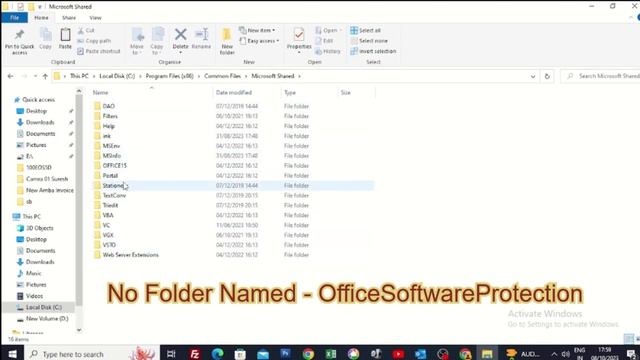Image resolution: width=640 pixels, height=360 pixels.
Task: Select the TextConv folder
Action: [x=114, y=196]
